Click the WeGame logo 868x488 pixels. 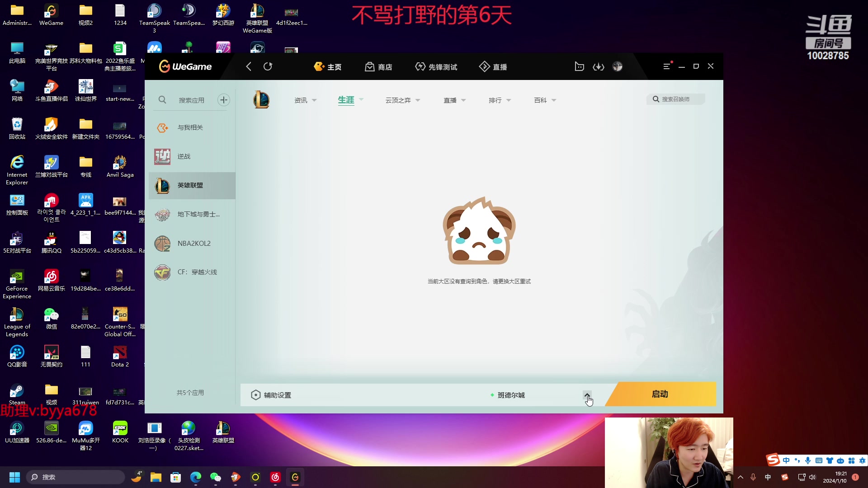click(185, 66)
